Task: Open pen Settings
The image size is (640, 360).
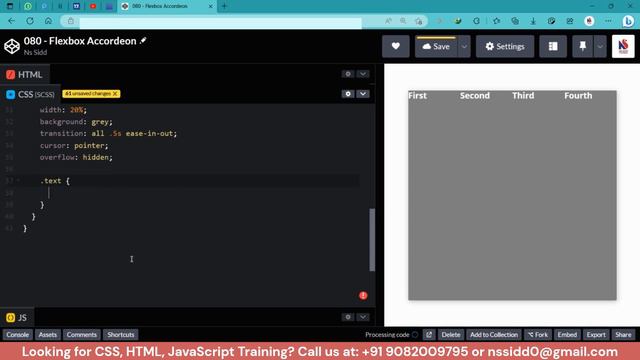Action: [x=505, y=46]
